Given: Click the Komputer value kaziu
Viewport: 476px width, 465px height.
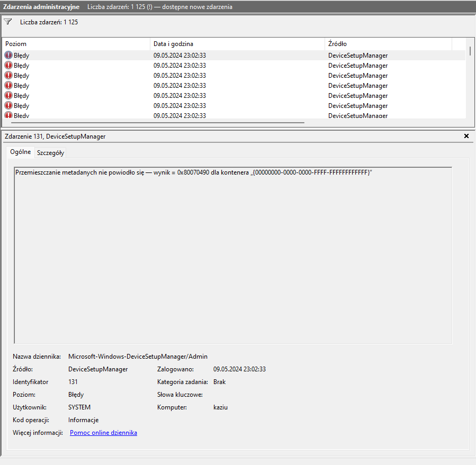Looking at the screenshot, I should pos(220,407).
